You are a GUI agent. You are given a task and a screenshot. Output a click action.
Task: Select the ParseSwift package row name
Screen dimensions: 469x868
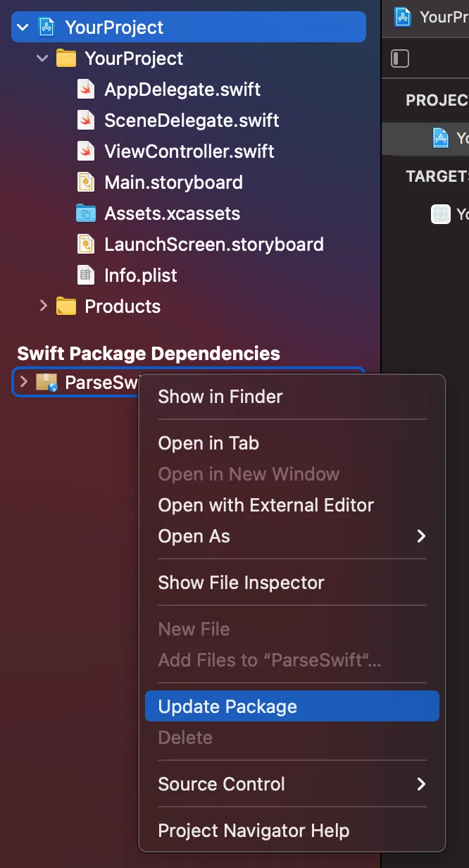pyautogui.click(x=103, y=383)
